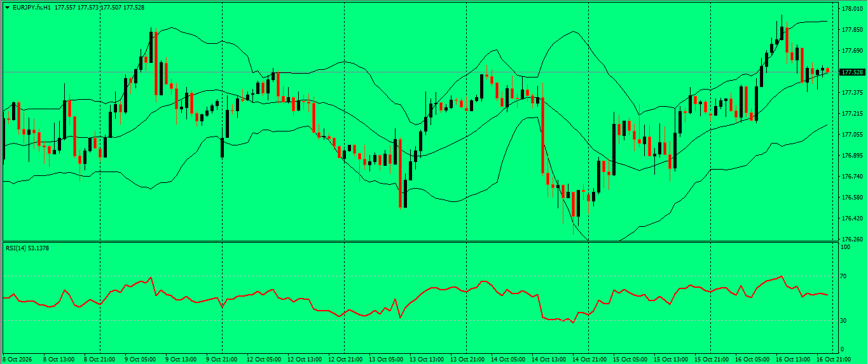This screenshot has width=868, height=364.
Task: Click the high price value 177.573
Action: pos(88,8)
